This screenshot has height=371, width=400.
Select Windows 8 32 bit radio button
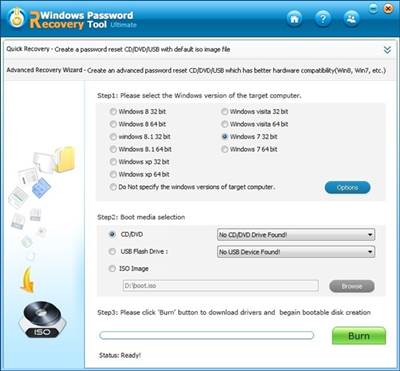click(113, 112)
